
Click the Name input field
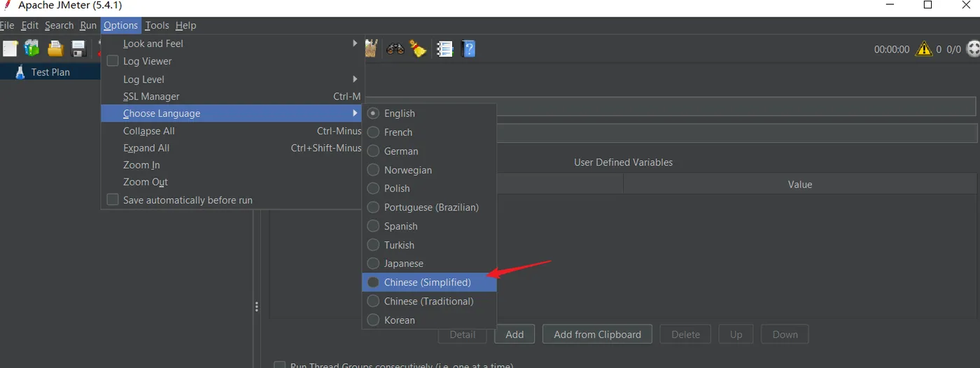tap(736, 106)
